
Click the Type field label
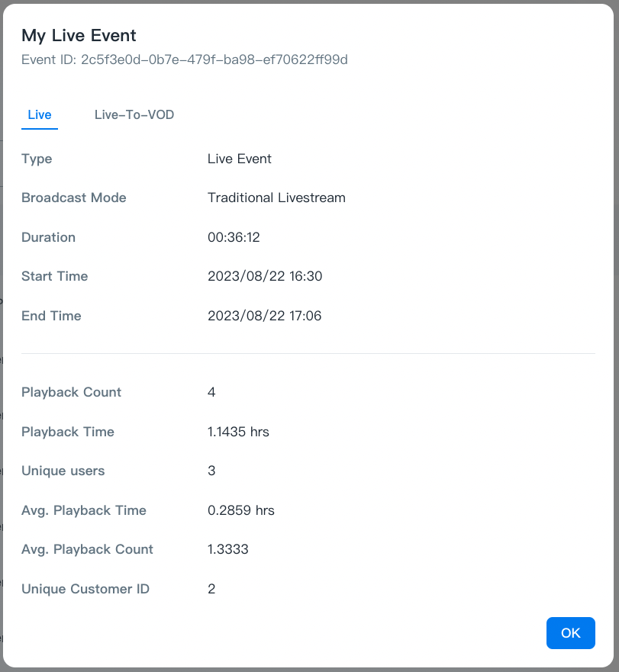37,159
